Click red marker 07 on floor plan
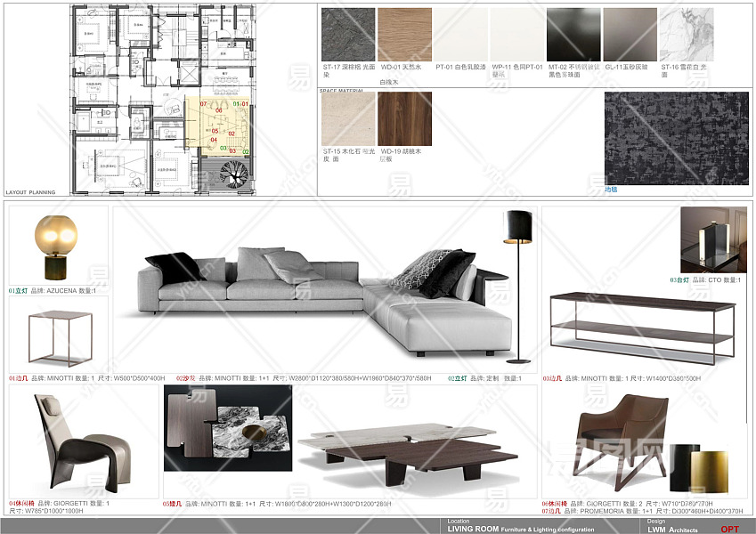The width and height of the screenshot is (756, 534). pyautogui.click(x=203, y=103)
